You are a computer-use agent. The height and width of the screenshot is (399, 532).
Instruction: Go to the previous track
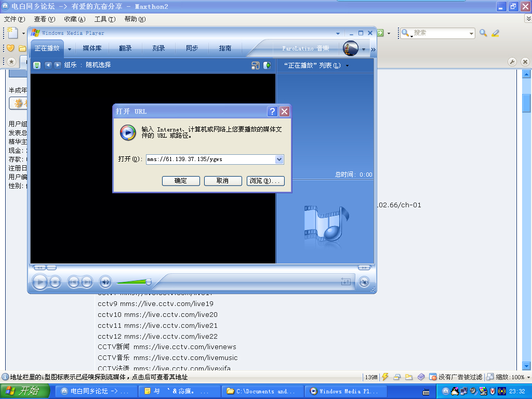pyautogui.click(x=73, y=282)
